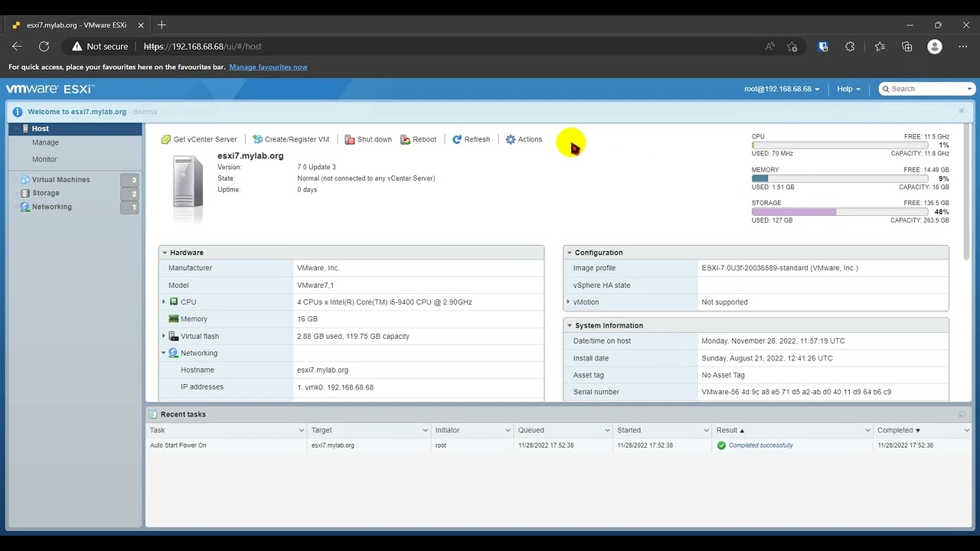The image size is (980, 551).
Task: Open browser Extensions icon
Action: 850,47
